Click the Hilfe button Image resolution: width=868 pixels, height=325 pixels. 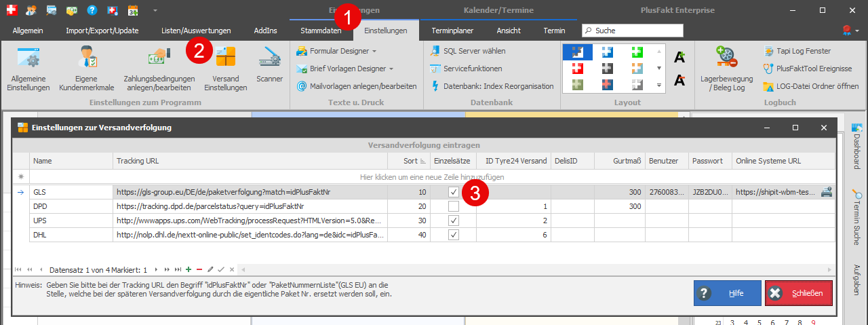pos(727,293)
